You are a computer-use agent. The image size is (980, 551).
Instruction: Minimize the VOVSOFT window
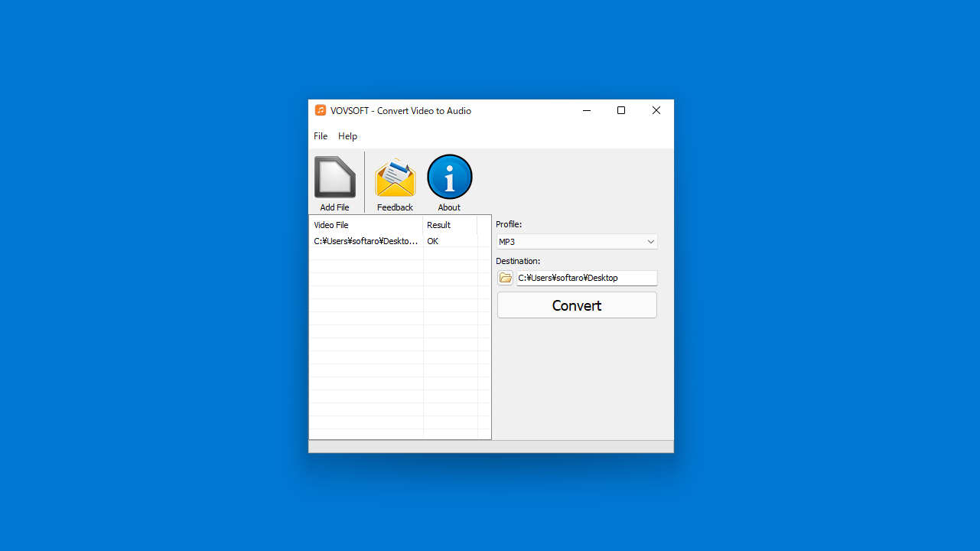[587, 110]
